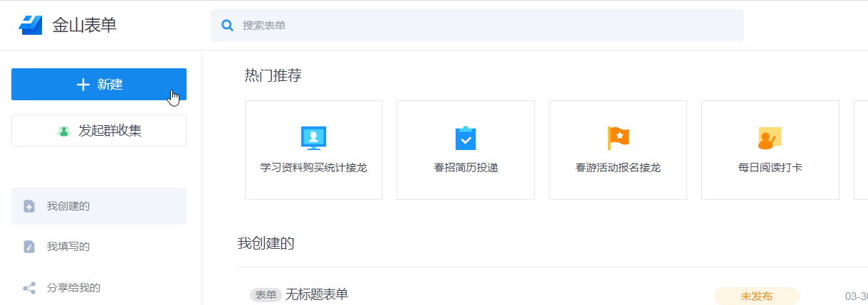Open the 无标题表单 form entry
Viewport: 868px width, 305px height.
pyautogui.click(x=317, y=294)
